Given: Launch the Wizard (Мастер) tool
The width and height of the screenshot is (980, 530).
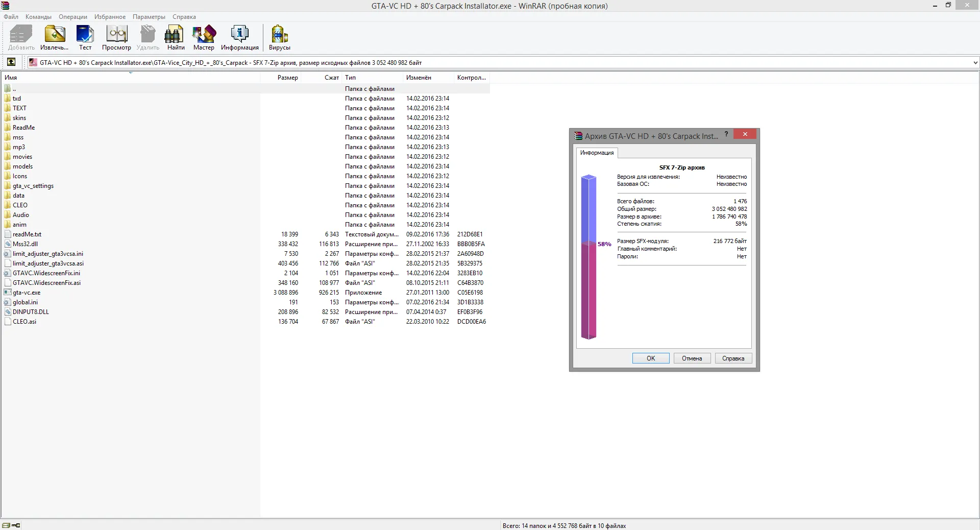Looking at the screenshot, I should pyautogui.click(x=204, y=37).
